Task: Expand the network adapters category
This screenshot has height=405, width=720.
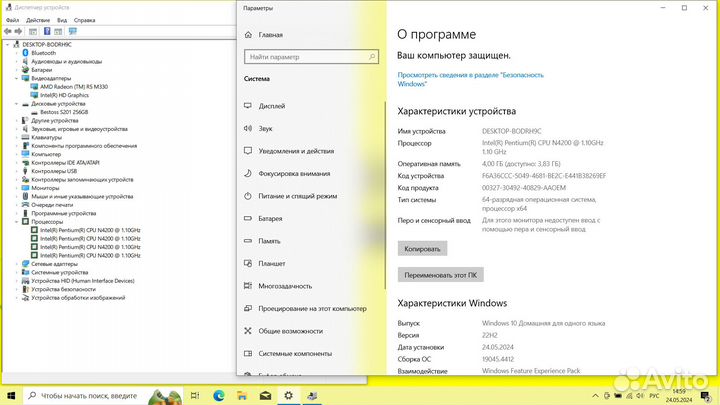Action: 17,264
